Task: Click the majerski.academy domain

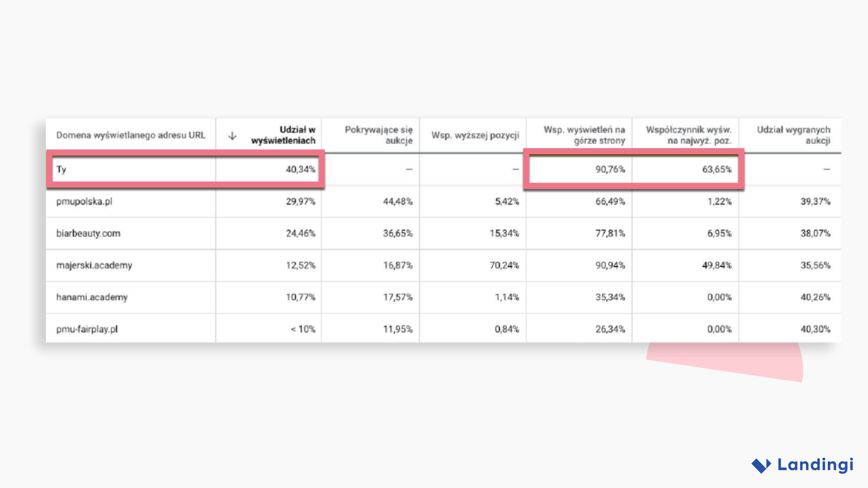Action: (94, 265)
